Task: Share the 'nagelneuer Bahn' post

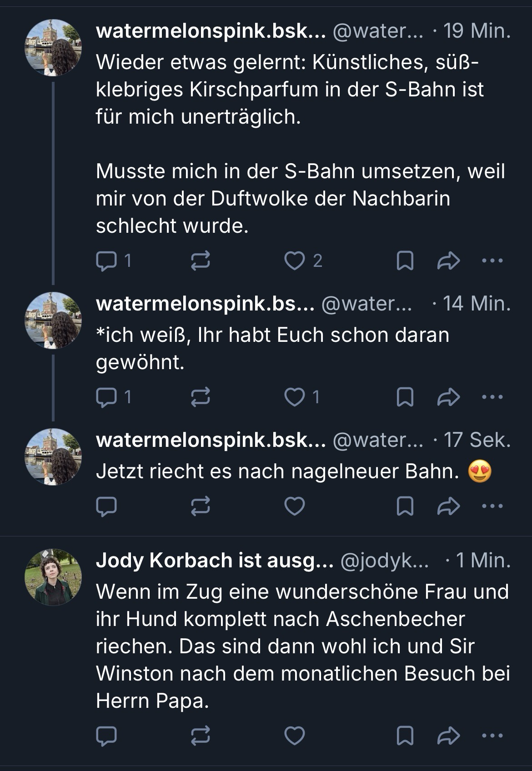Action: [448, 506]
